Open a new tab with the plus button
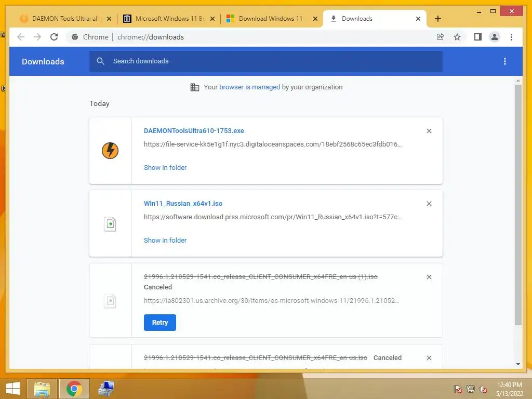The image size is (532, 399). pos(437,19)
